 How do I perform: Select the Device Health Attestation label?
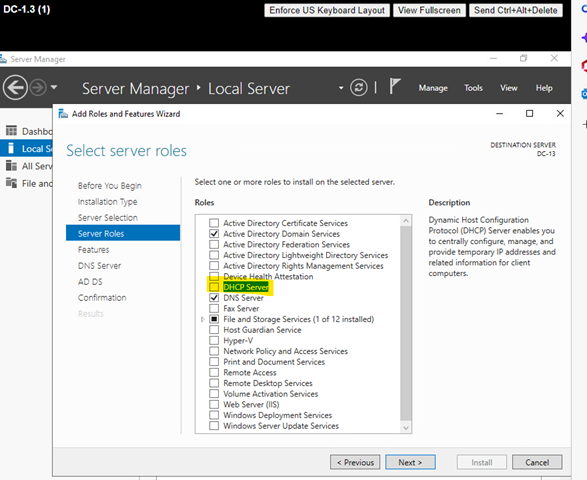point(268,277)
